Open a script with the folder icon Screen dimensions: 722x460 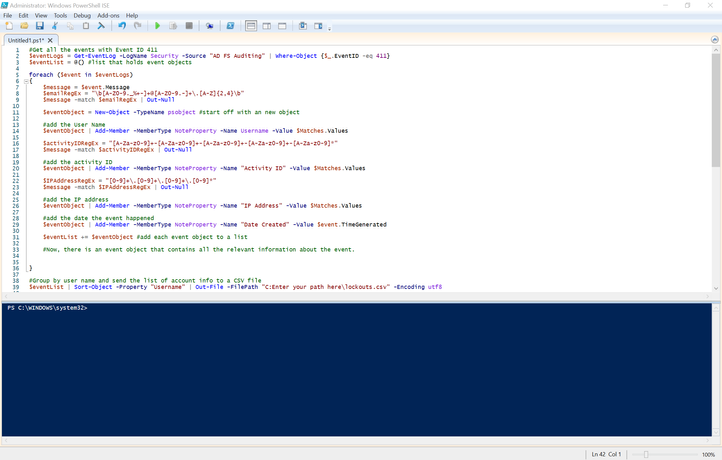[x=24, y=26]
